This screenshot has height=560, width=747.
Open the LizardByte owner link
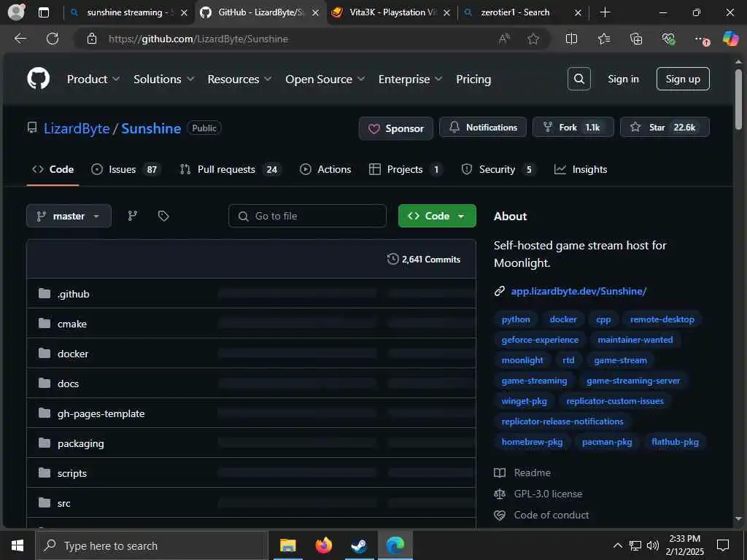pyautogui.click(x=77, y=128)
